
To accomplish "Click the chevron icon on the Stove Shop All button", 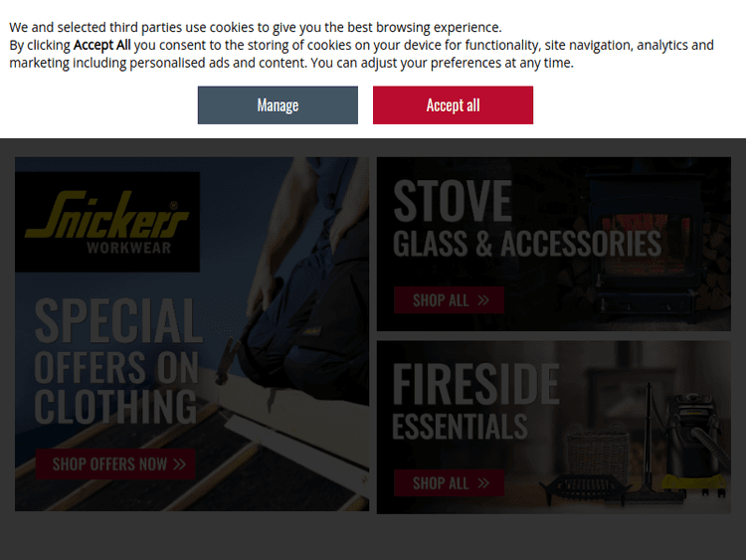I will point(483,300).
